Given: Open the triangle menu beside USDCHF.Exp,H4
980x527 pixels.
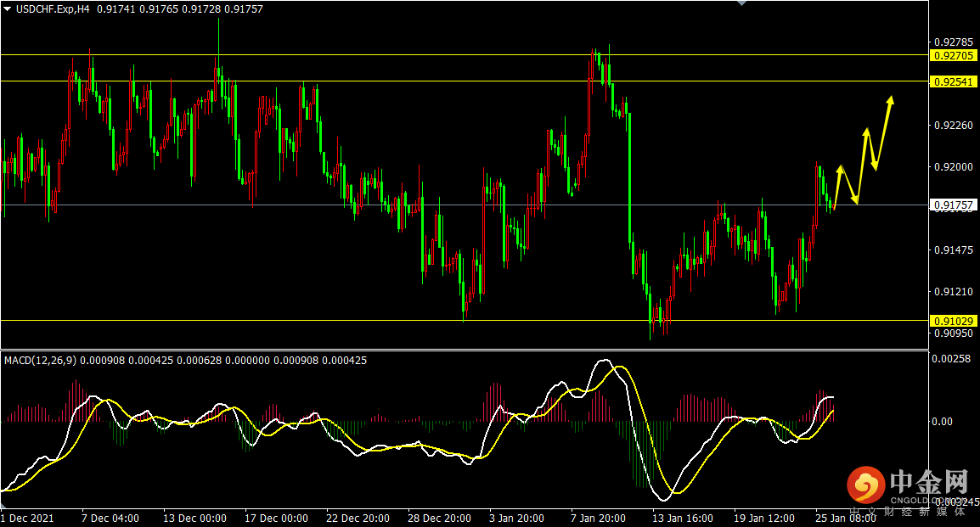Looking at the screenshot, I should tap(7, 9).
